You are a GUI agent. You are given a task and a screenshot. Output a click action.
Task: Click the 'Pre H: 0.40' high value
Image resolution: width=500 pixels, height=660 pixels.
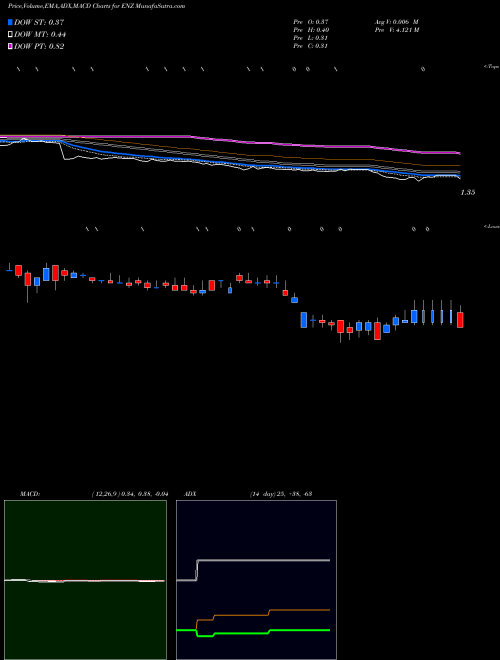tap(311, 30)
